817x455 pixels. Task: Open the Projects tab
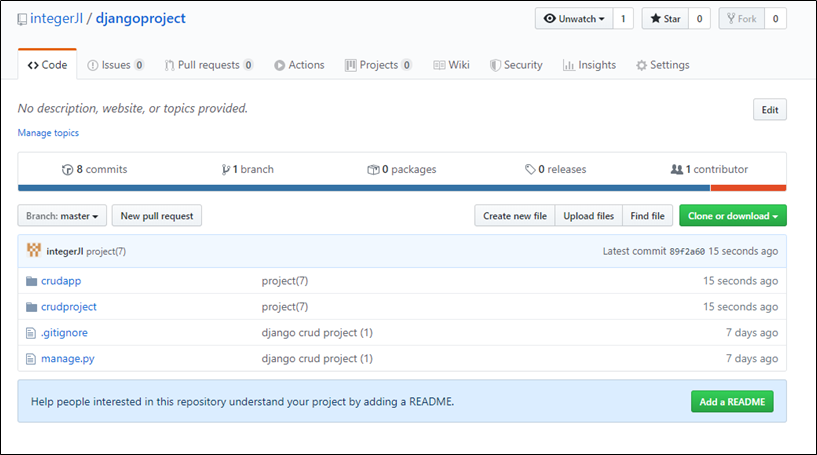[x=378, y=65]
